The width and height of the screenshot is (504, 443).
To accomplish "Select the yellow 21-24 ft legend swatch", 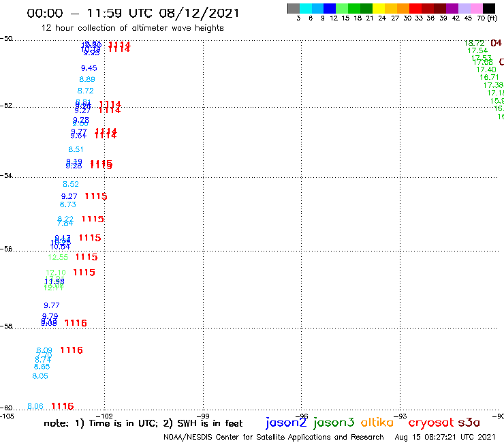I will [x=379, y=8].
